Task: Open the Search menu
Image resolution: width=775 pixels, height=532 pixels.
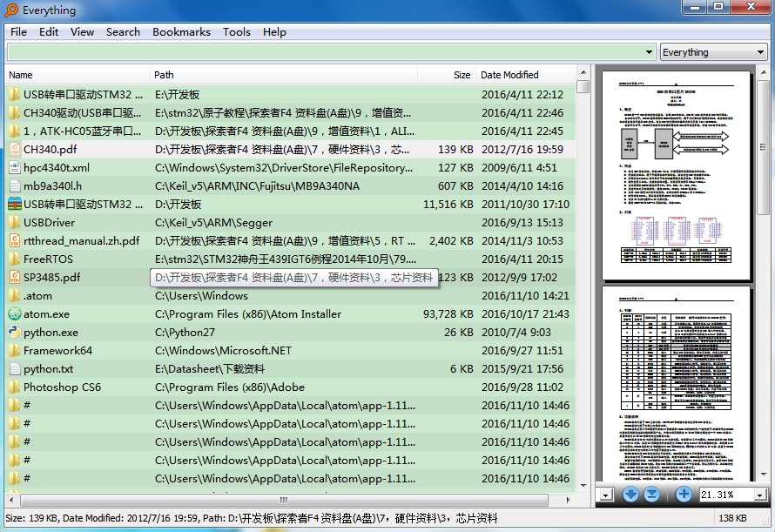Action: tap(123, 31)
